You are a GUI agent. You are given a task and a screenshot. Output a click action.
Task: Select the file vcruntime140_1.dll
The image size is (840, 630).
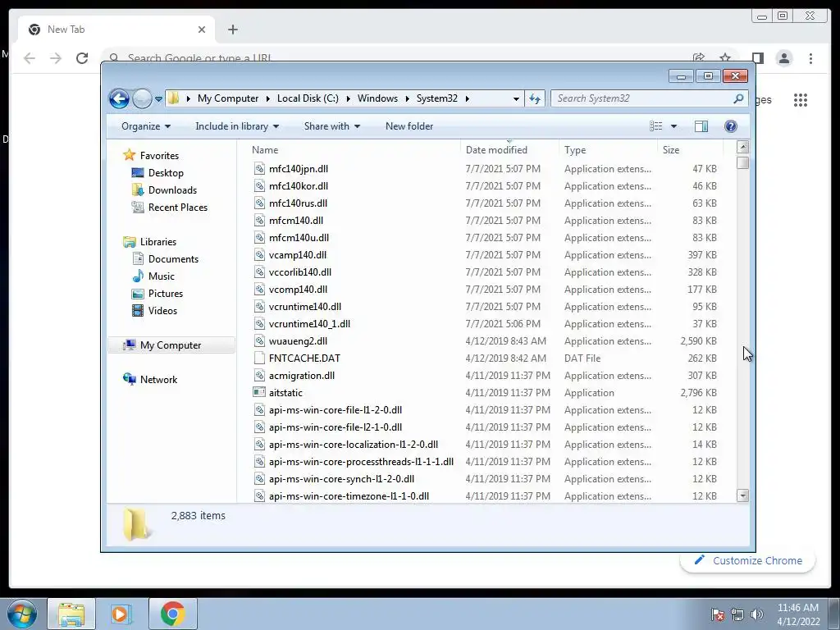[309, 324]
